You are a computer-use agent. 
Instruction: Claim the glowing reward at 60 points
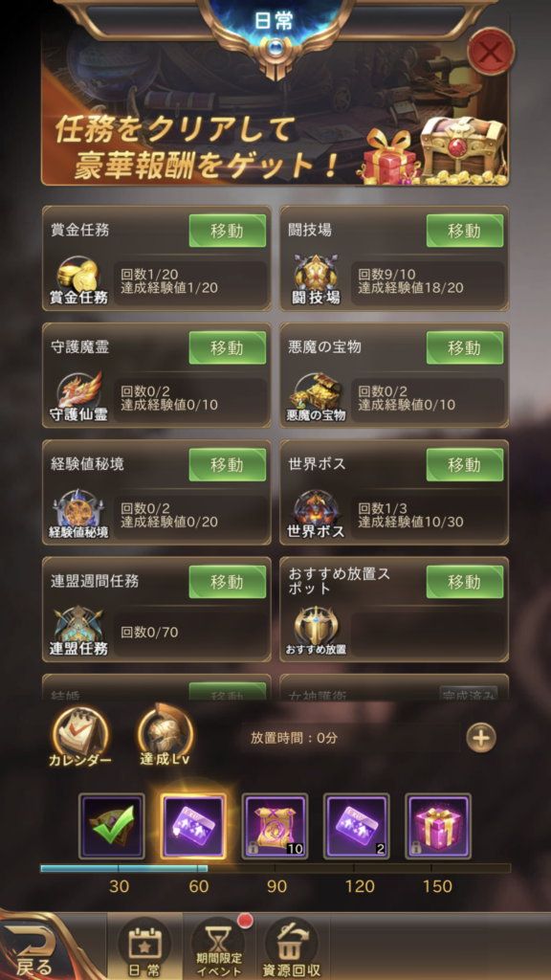pos(193,826)
